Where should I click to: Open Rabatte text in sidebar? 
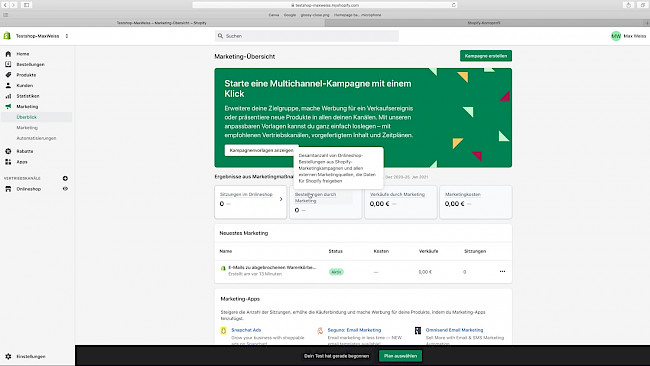tap(25, 151)
